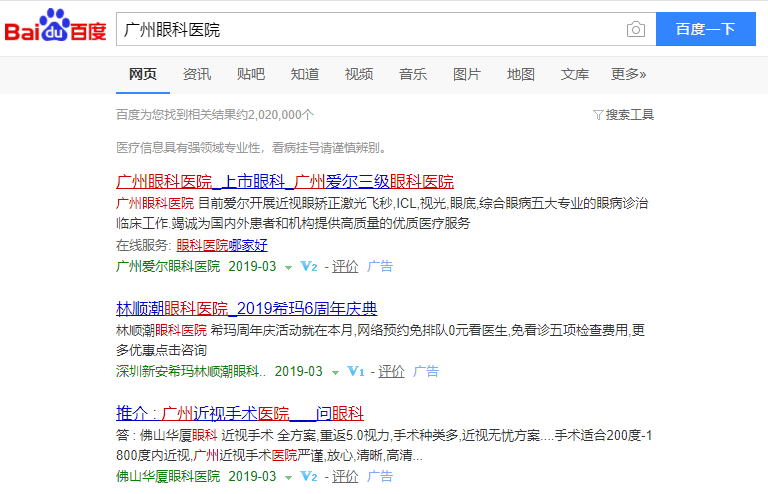768x494 pixels.
Task: Open the 更多» menu
Action: click(628, 74)
